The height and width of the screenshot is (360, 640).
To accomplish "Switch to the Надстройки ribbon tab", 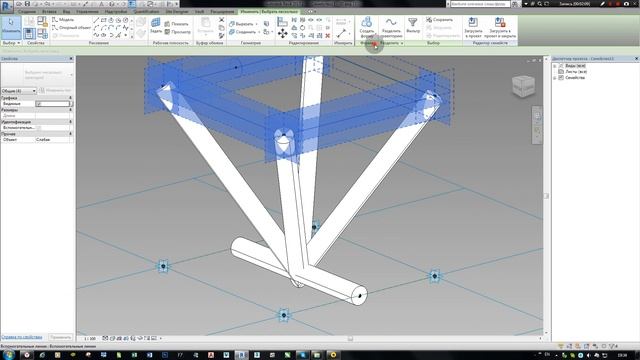I will 116,12.
